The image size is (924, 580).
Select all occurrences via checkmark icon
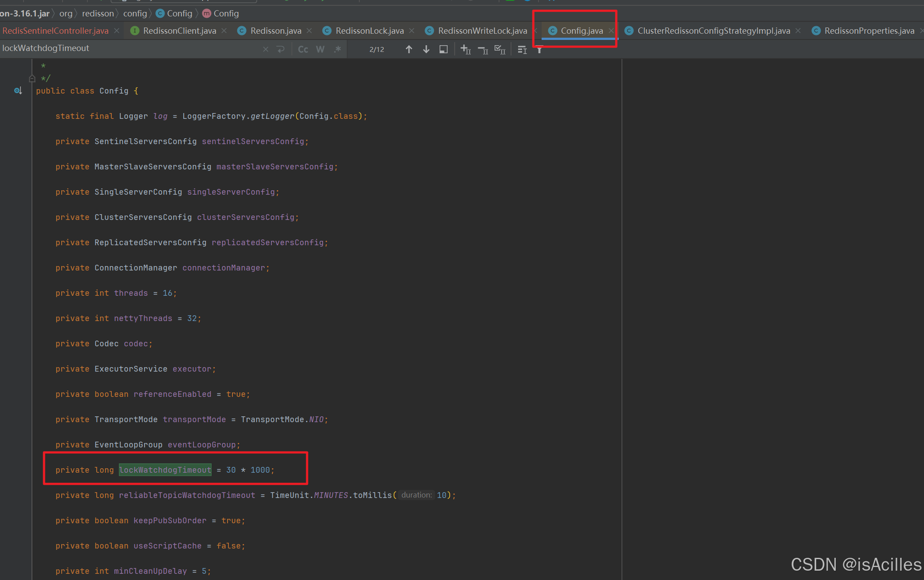click(499, 49)
